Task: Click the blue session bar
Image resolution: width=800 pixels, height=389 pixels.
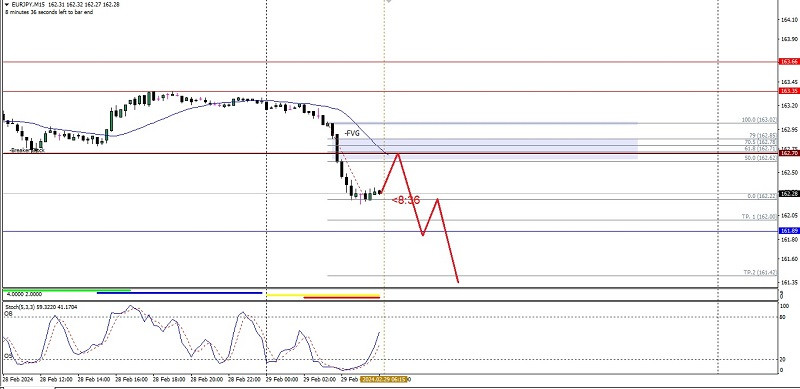Action: 179,293
